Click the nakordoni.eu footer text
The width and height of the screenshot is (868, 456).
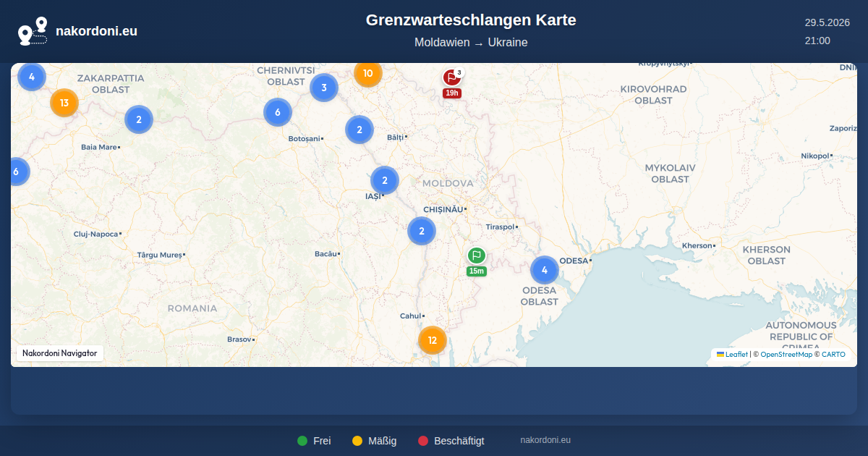[545, 440]
